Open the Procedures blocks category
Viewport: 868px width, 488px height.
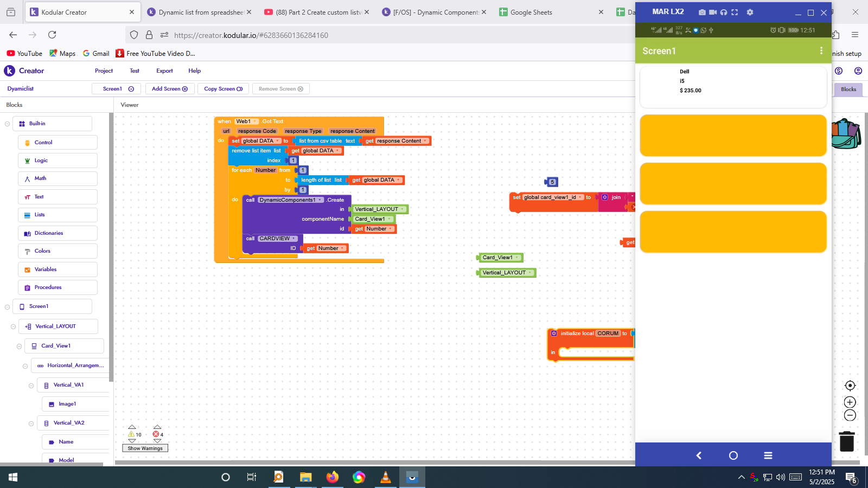click(58, 287)
